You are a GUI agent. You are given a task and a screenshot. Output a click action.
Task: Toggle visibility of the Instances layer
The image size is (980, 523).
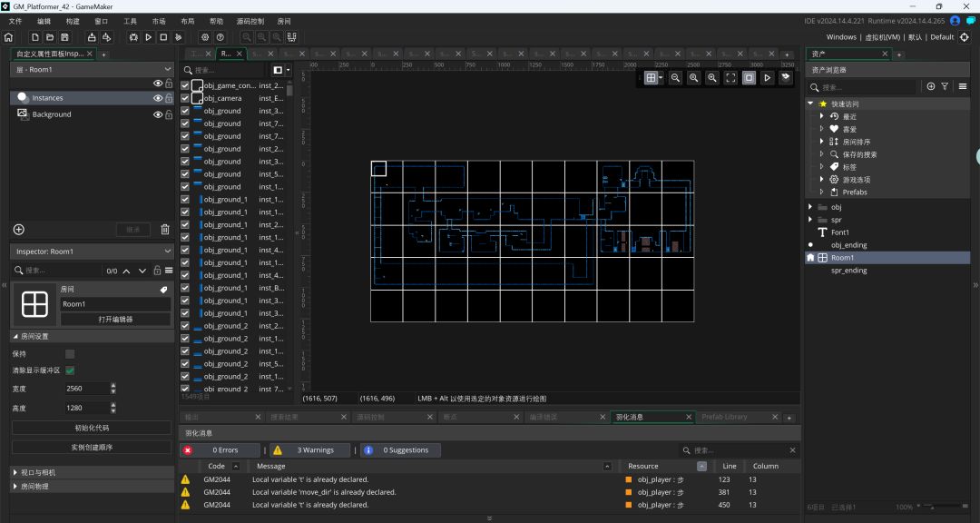[158, 98]
